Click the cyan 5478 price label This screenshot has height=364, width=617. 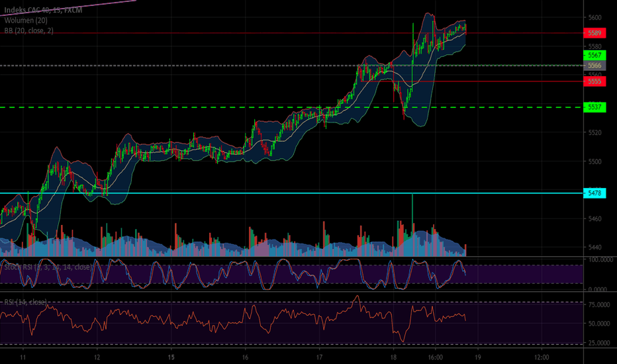tap(594, 193)
